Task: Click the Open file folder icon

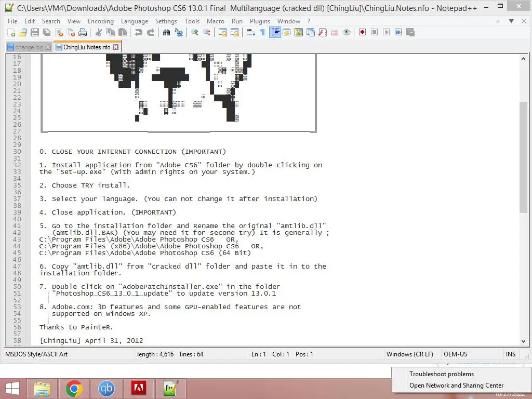Action: coord(23,32)
